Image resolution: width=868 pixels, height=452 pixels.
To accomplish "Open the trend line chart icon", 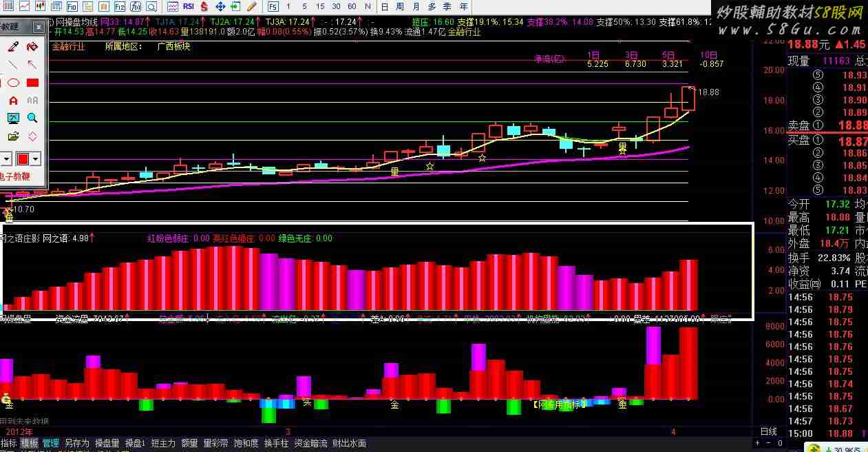I will (x=24, y=6).
